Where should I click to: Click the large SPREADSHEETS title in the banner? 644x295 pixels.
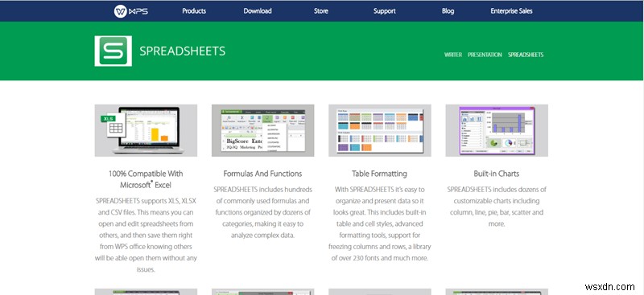[x=183, y=51]
